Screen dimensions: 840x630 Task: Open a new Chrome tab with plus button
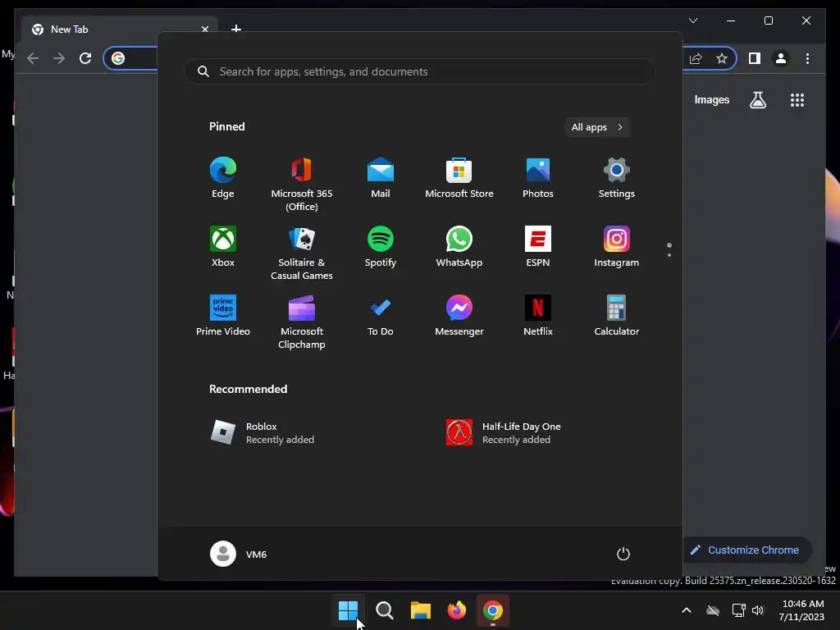[x=236, y=29]
